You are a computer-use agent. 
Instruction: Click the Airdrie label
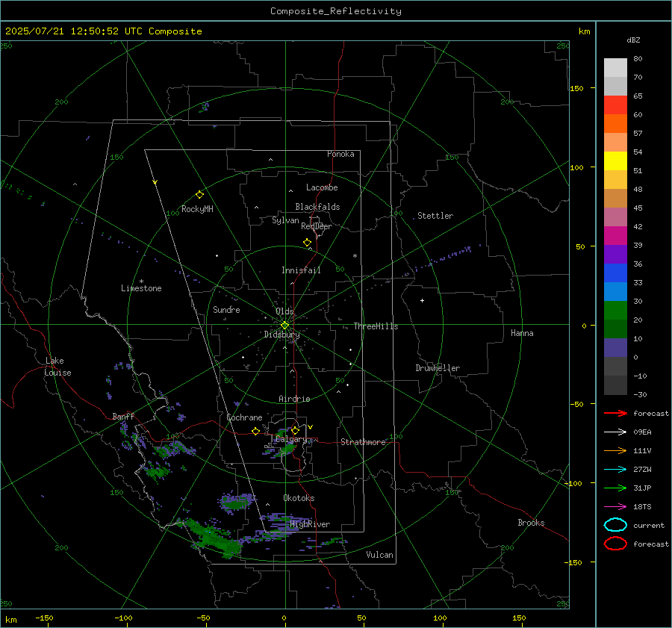click(294, 399)
